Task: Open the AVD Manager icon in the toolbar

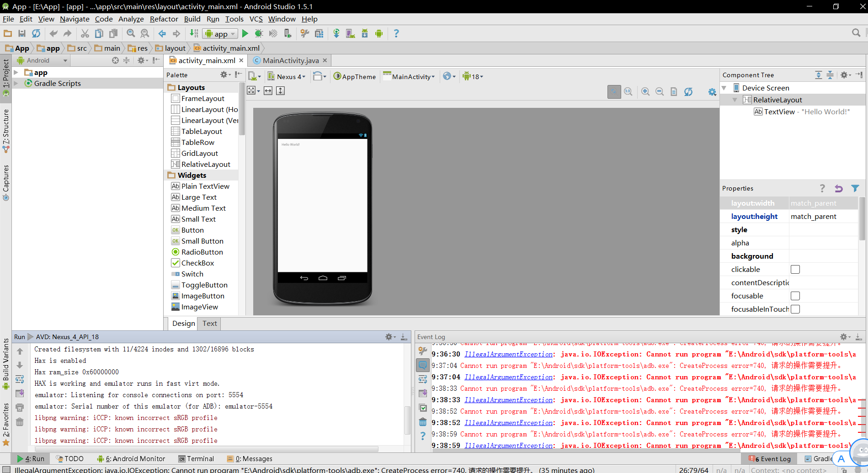Action: coord(351,33)
